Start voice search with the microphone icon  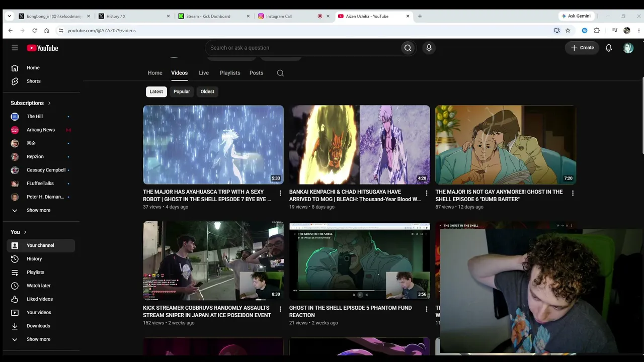coord(429,48)
